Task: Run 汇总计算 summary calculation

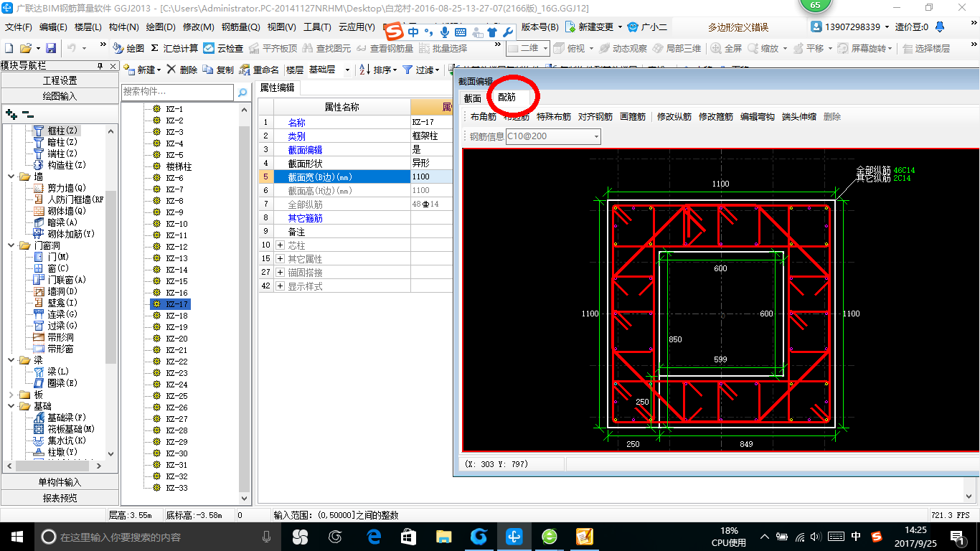Action: pos(174,48)
